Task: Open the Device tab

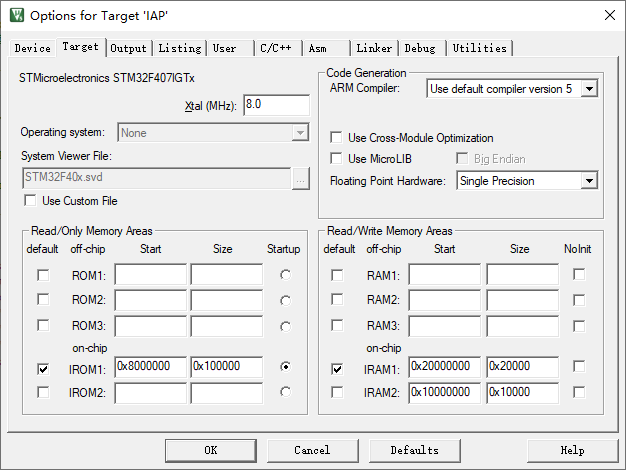Action: click(33, 48)
